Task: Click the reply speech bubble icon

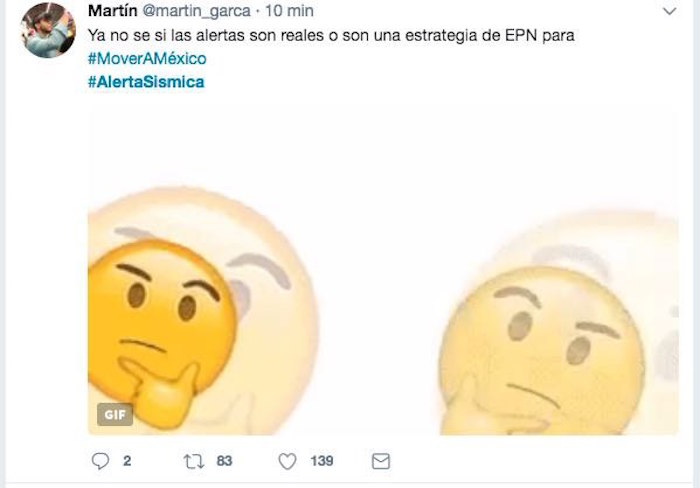Action: click(100, 461)
